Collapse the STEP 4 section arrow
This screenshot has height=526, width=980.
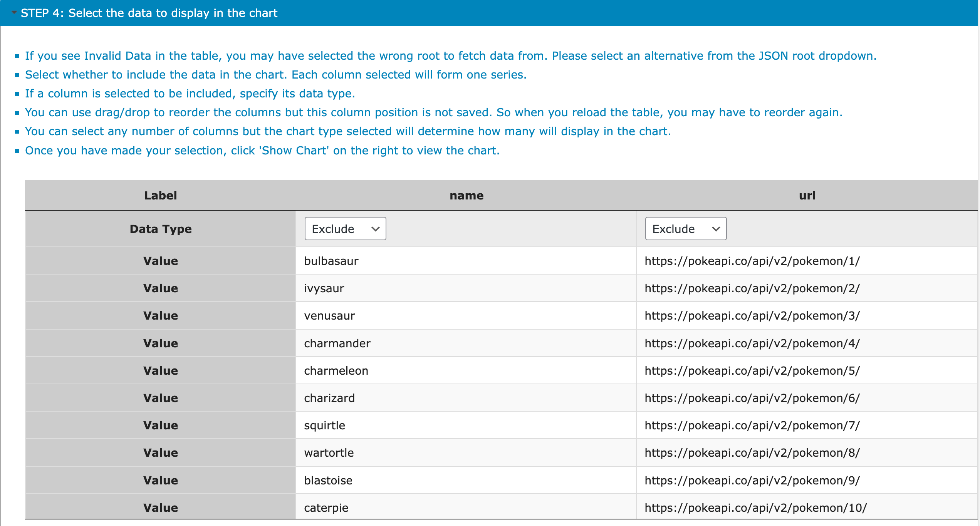[14, 13]
